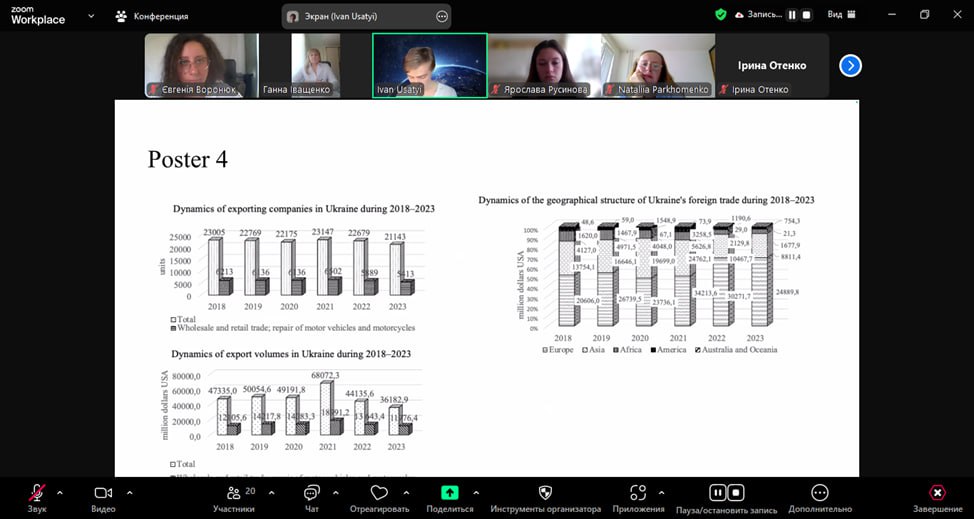974x519 pixels.
Task: Click Завершение end meeting button
Action: pos(937,499)
